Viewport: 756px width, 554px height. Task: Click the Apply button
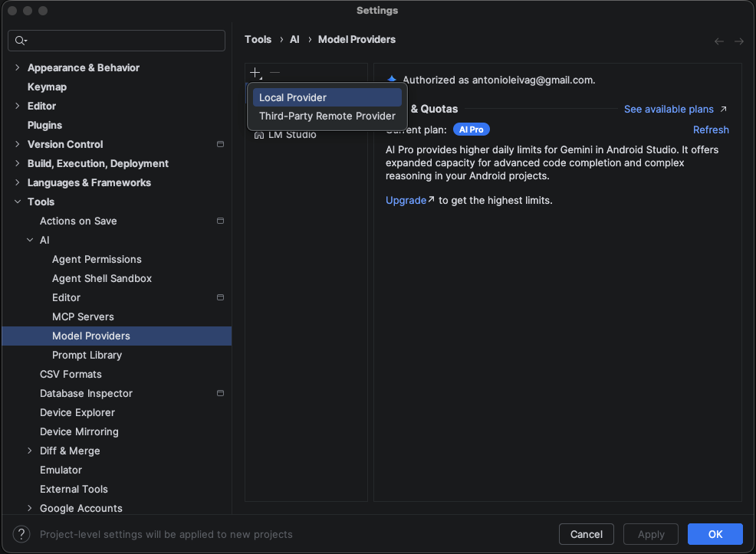[x=651, y=534]
